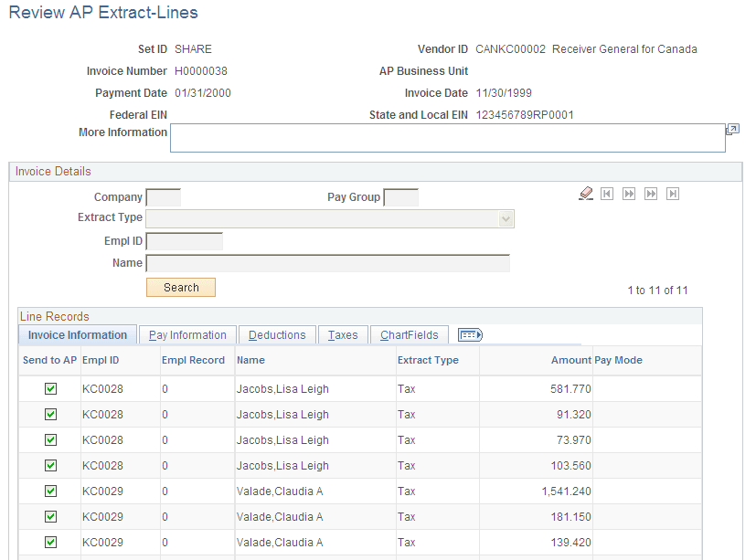This screenshot has height=560, width=756.
Task: Click the Empl ID input field
Action: coord(185,241)
